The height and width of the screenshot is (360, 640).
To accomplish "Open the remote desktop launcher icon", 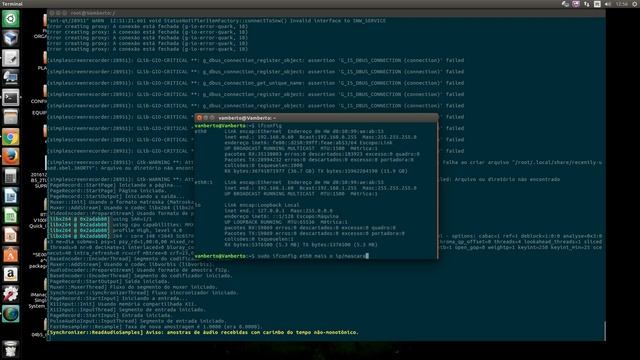I will click(11, 78).
